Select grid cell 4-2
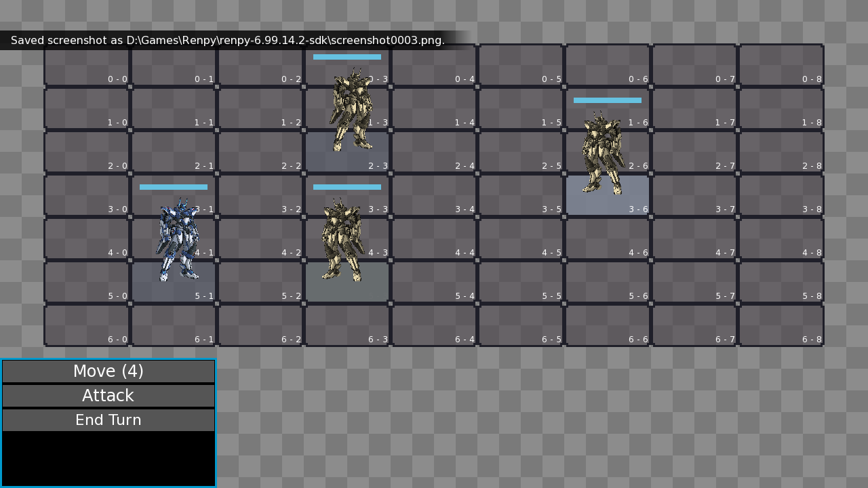This screenshot has width=868, height=488. point(260,239)
